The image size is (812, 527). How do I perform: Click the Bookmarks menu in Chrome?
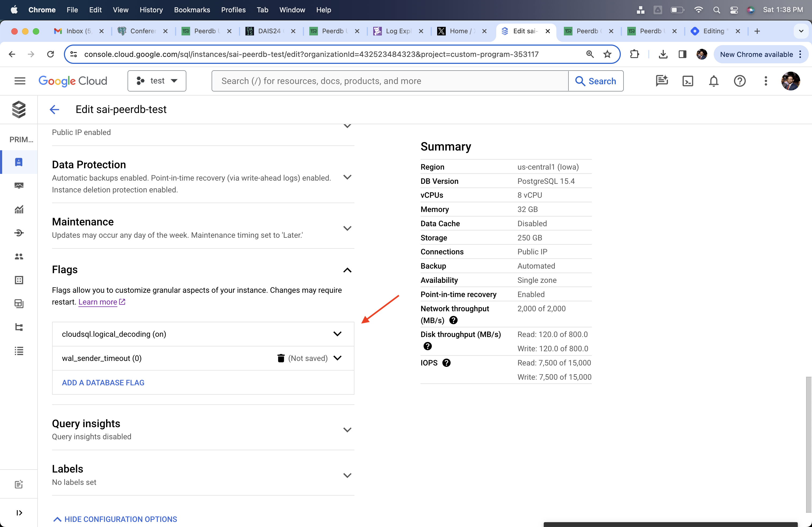coord(192,9)
